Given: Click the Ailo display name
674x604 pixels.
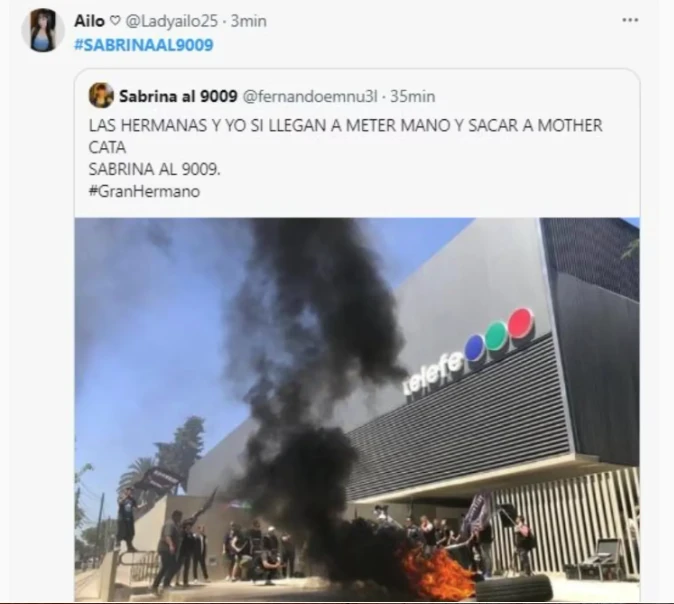Looking at the screenshot, I should [89, 21].
